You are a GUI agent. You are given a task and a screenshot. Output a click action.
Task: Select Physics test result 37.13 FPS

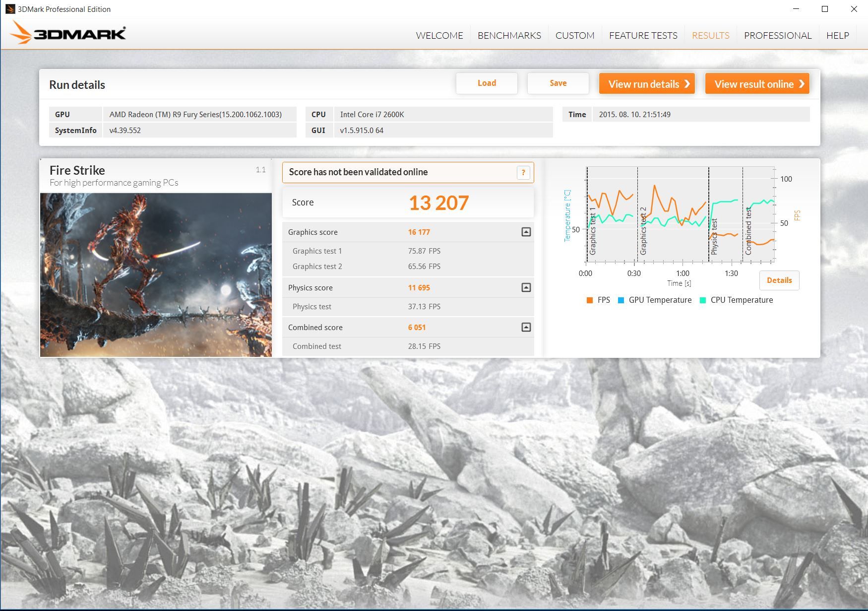pyautogui.click(x=424, y=307)
